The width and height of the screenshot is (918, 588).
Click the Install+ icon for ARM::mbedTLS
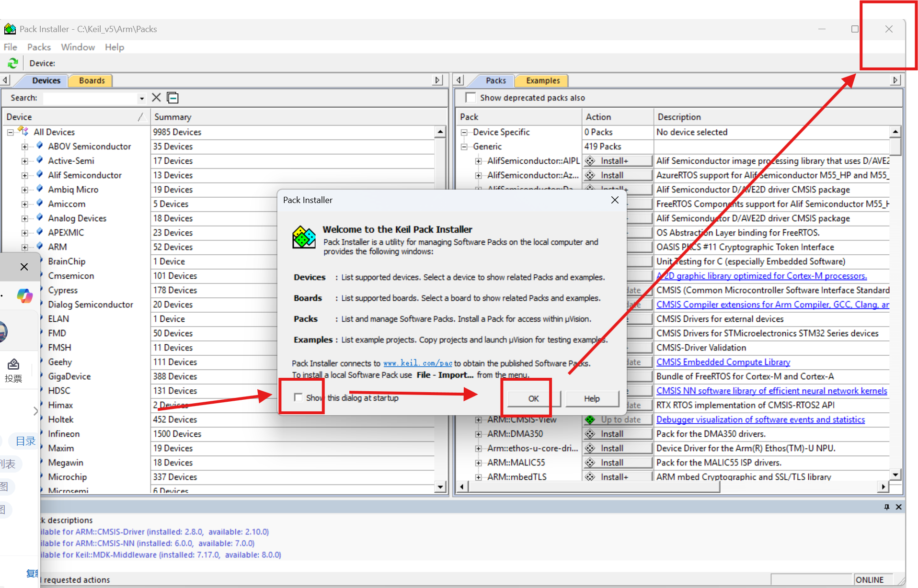pos(590,477)
